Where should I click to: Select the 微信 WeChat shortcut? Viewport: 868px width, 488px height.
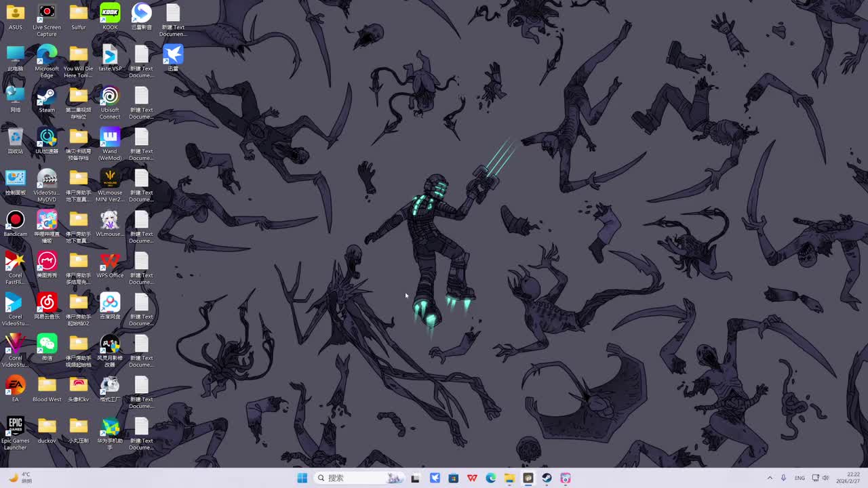[x=47, y=348]
